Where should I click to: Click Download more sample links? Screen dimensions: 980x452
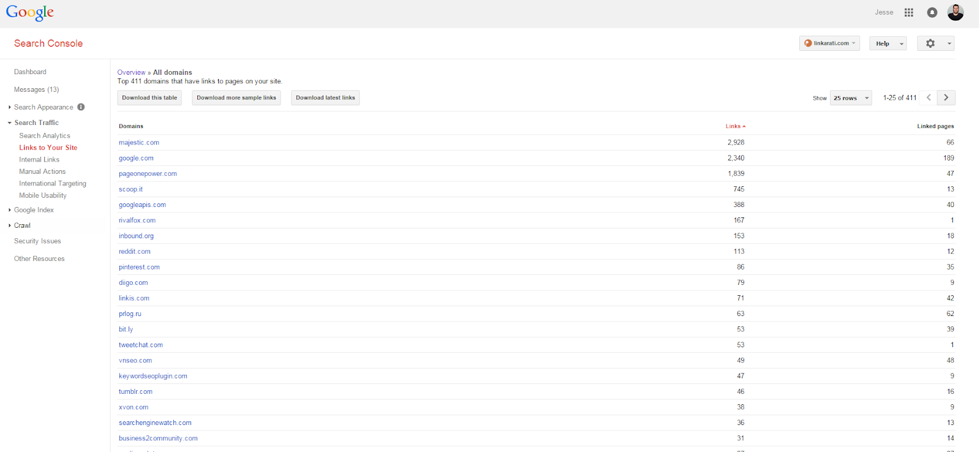click(236, 98)
